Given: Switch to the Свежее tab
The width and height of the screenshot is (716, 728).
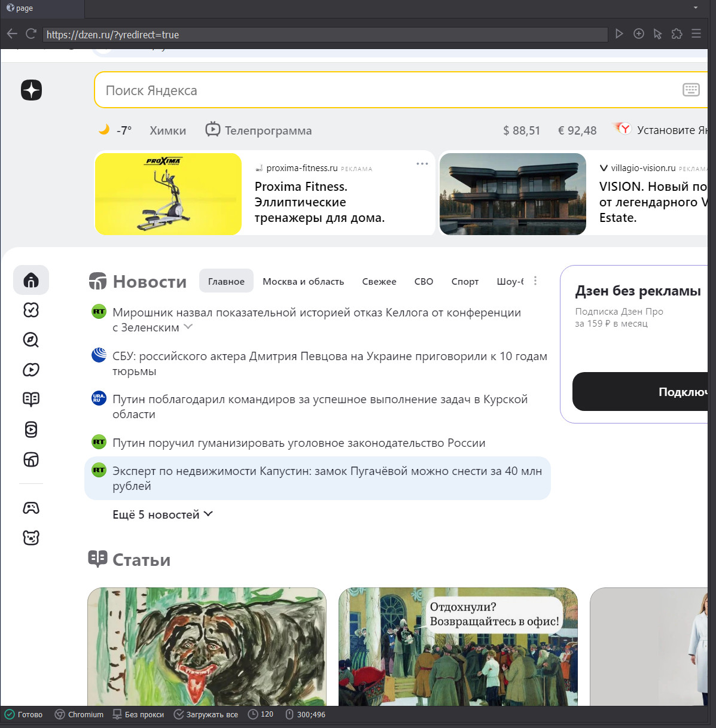Looking at the screenshot, I should click(379, 281).
